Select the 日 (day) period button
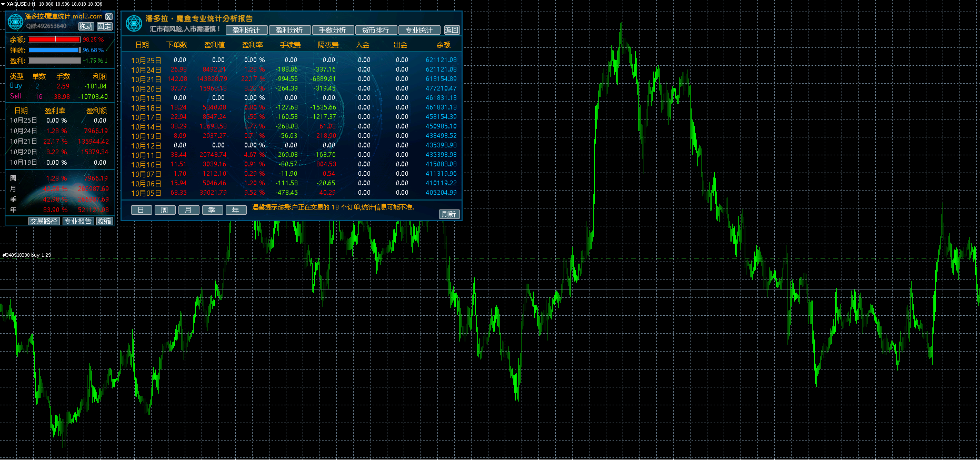Screen dimensions: 980x460 point(141,210)
